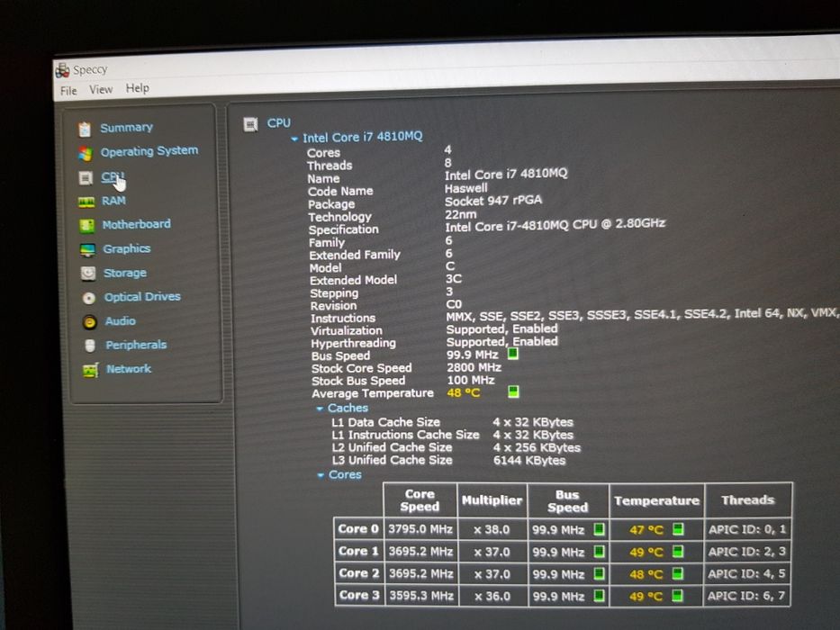Click the RAM module icon
The width and height of the screenshot is (840, 630).
point(86,202)
